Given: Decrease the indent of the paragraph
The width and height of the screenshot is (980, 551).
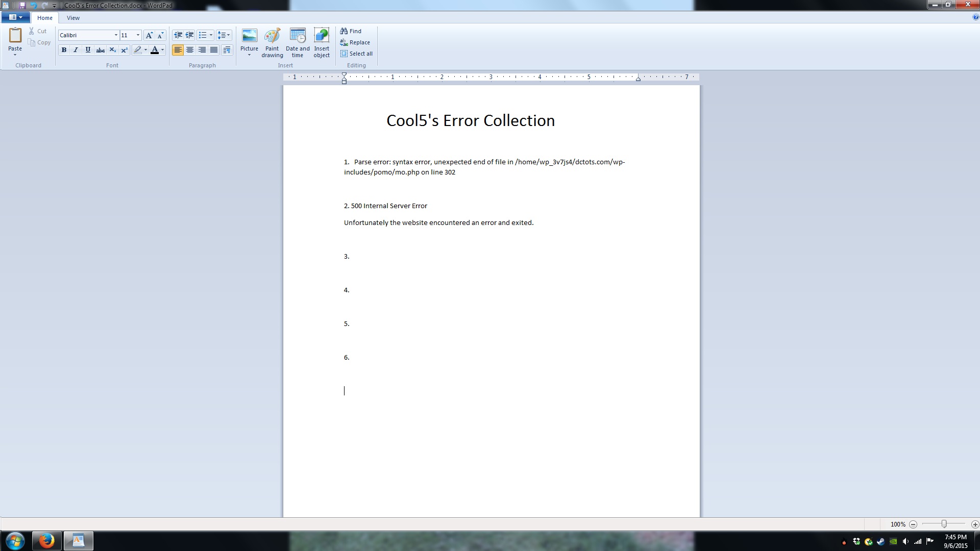Looking at the screenshot, I should pos(178,35).
